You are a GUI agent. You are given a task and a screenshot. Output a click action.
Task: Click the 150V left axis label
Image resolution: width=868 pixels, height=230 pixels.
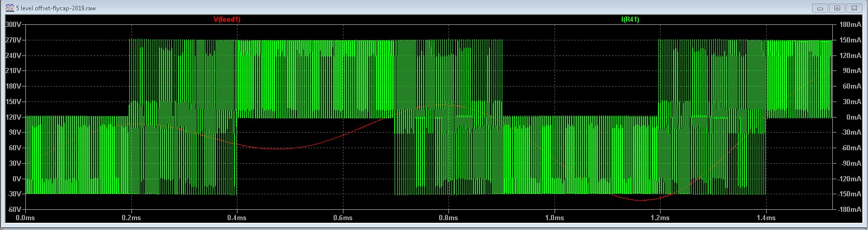pyautogui.click(x=12, y=102)
